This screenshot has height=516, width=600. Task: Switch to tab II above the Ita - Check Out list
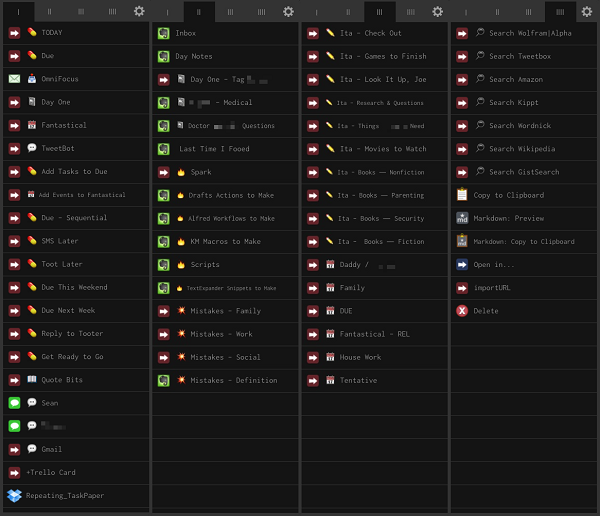348,11
